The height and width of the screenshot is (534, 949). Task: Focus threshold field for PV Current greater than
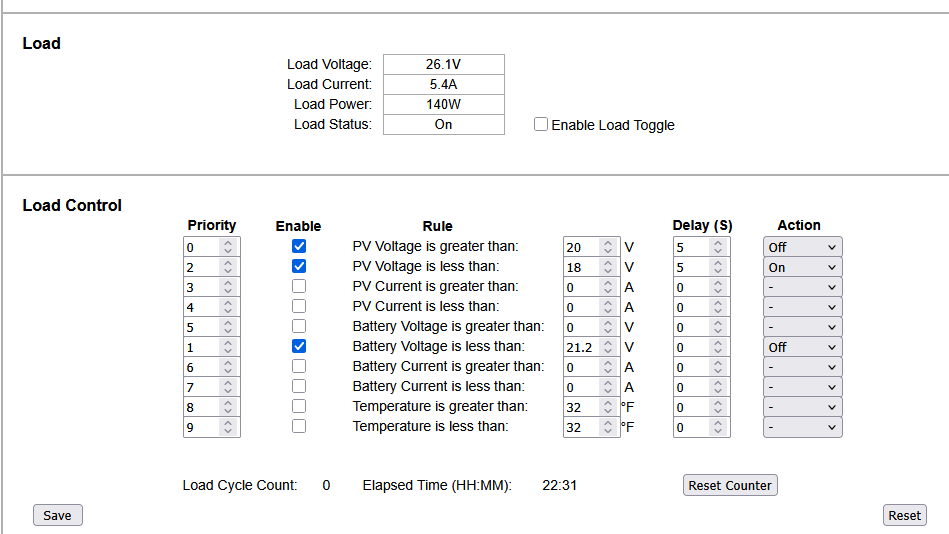(591, 287)
